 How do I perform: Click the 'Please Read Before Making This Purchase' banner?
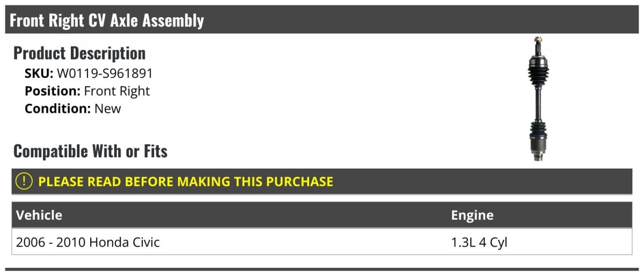click(x=322, y=181)
